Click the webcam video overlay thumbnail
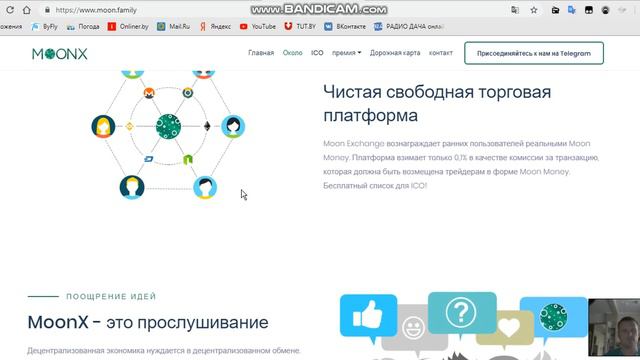Image resolution: width=640 pixels, height=360 pixels. pos(614,327)
